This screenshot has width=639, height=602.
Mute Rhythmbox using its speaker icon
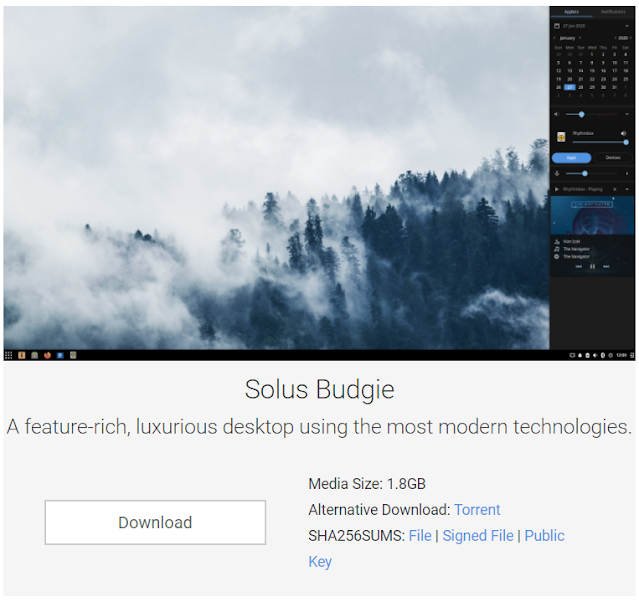tap(624, 133)
